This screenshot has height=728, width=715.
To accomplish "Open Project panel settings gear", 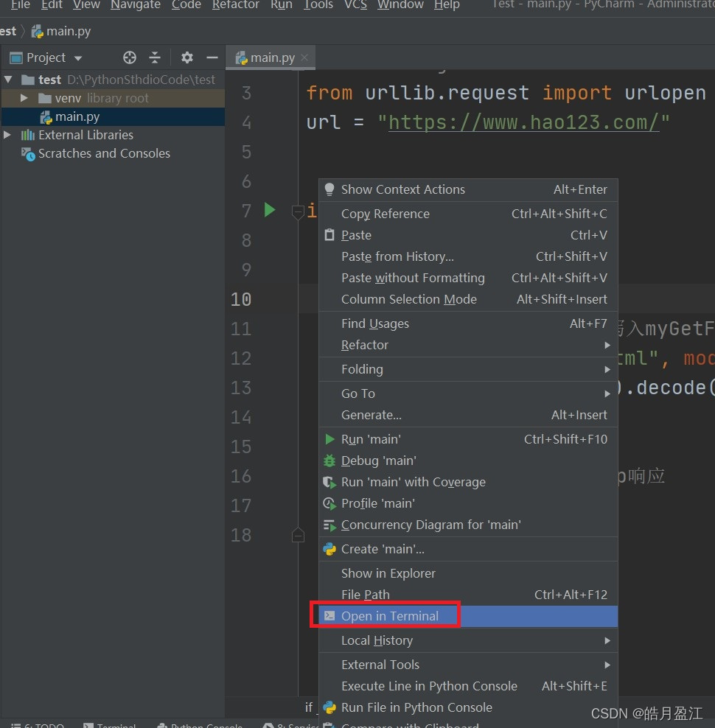I will coord(186,57).
